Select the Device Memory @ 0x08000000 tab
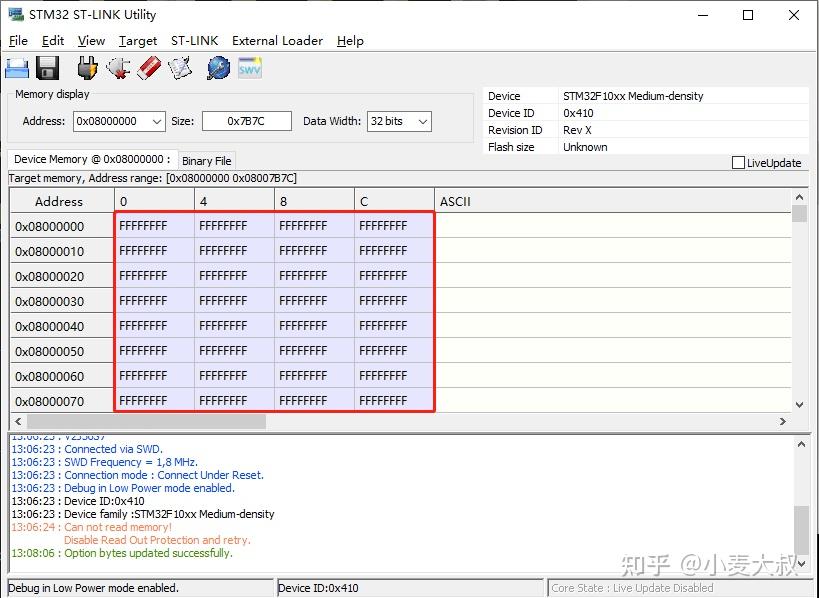This screenshot has height=598, width=819. pos(91,158)
